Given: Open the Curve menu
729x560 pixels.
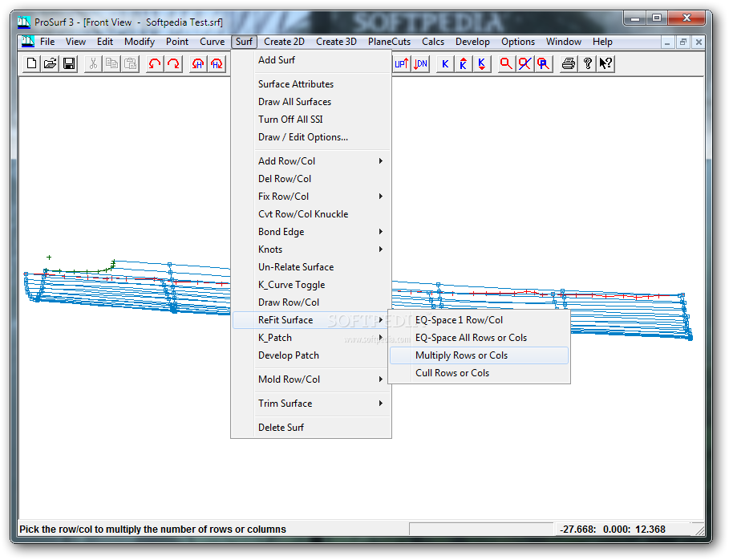Looking at the screenshot, I should (212, 42).
